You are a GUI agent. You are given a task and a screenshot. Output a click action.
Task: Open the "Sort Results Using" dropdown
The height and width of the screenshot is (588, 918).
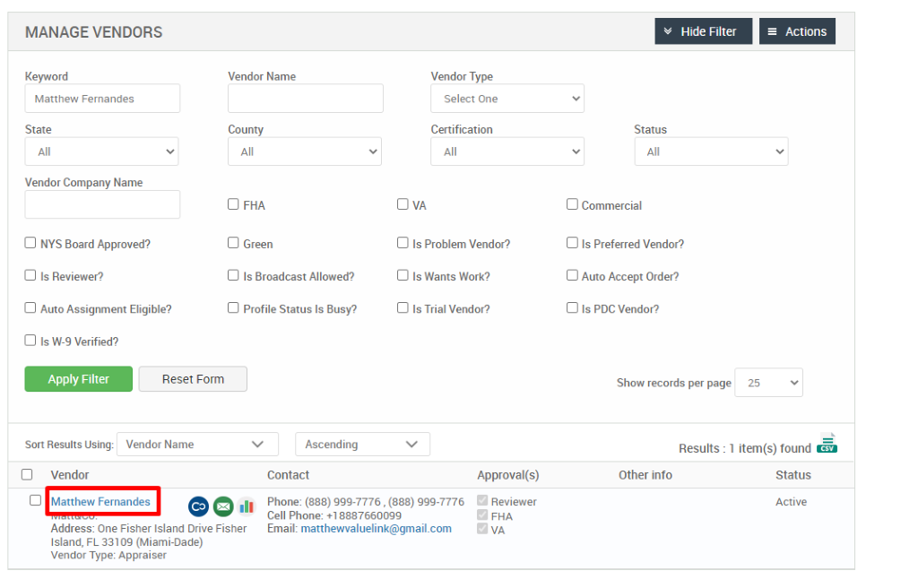(x=197, y=444)
